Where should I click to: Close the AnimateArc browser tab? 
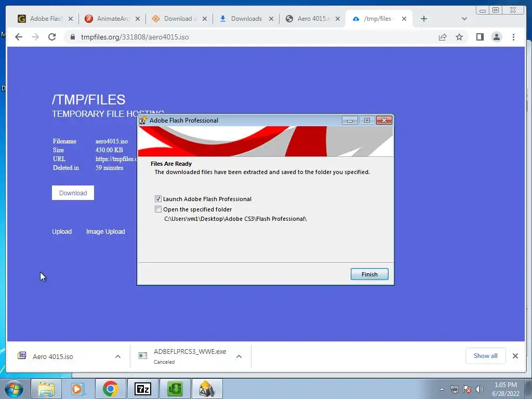click(137, 19)
